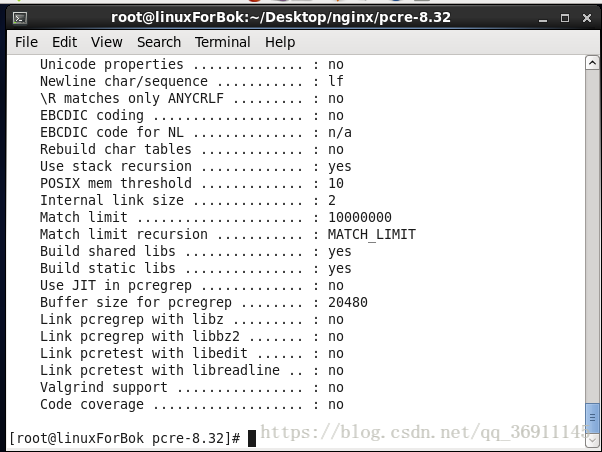This screenshot has width=602, height=452.
Task: Click the shell prompt [root@linuxForBok pcre-8.32]#
Action: pyautogui.click(x=124, y=438)
